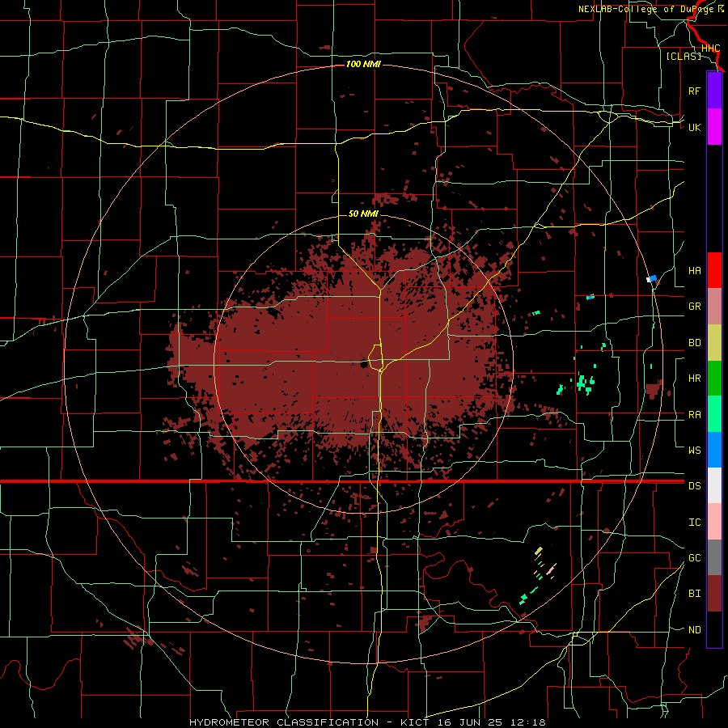Image resolution: width=728 pixels, height=728 pixels.
Task: Click the BD legend label
Action: tap(694, 343)
